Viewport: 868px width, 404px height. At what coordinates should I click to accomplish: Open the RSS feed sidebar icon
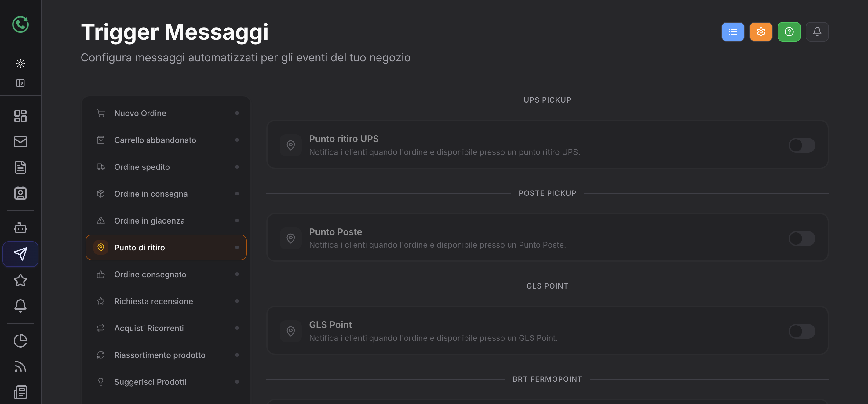pyautogui.click(x=20, y=367)
